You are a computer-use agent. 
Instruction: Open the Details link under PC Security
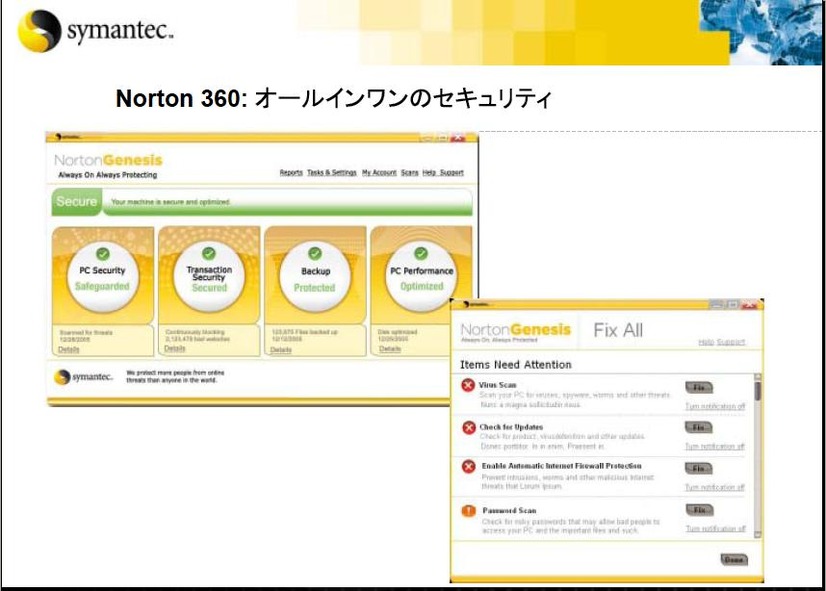point(68,350)
